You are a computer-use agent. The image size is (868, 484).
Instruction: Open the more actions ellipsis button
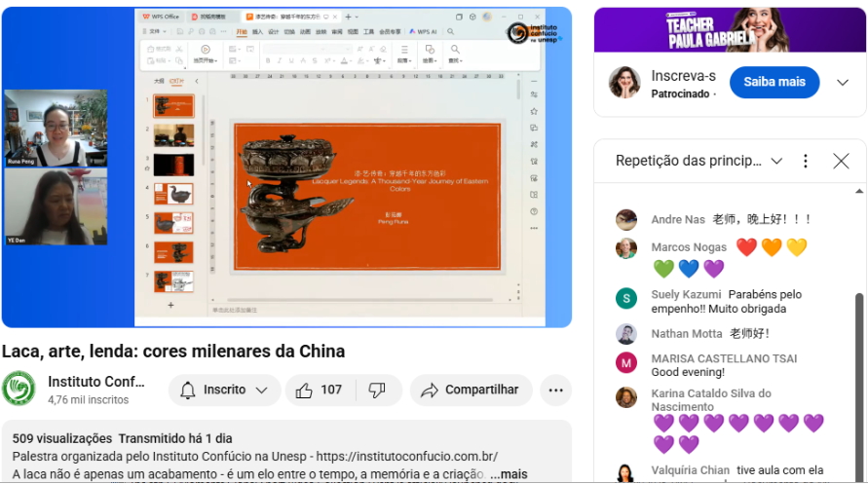click(555, 391)
